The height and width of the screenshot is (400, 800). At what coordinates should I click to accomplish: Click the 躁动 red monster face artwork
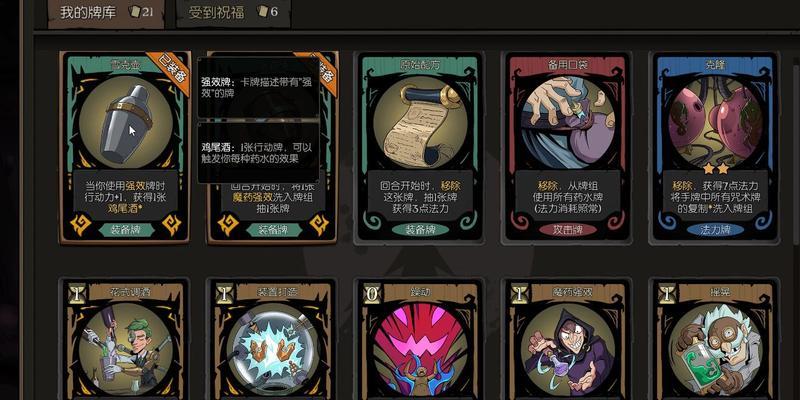(x=420, y=350)
